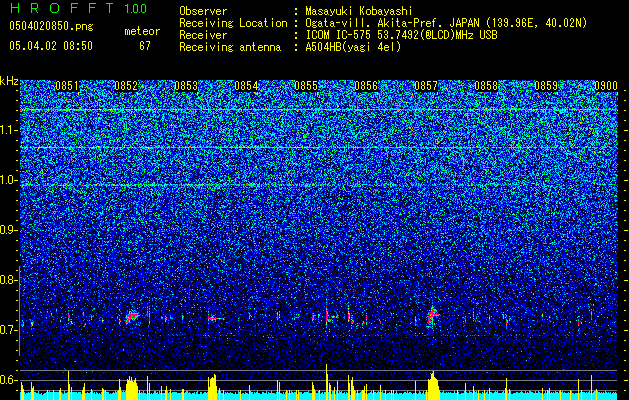The image size is (629, 400).
Task: Click the observer name Masayuki Kobayashi
Action: (359, 11)
